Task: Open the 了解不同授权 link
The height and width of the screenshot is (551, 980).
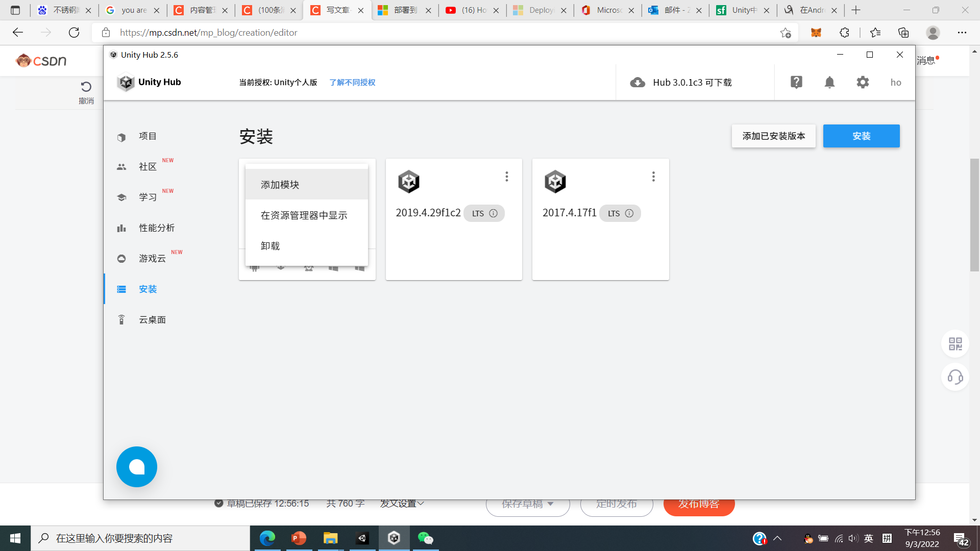Action: pyautogui.click(x=352, y=82)
